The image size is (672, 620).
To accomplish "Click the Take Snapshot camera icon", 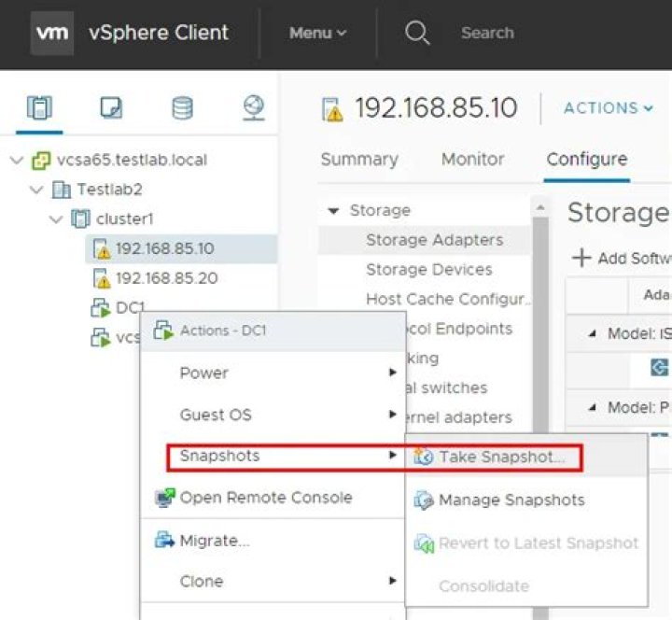I will (x=424, y=457).
